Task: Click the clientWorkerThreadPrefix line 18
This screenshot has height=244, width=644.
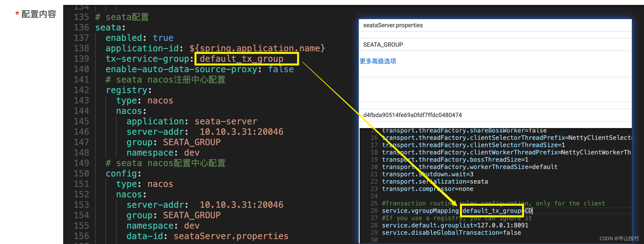Action: [x=507, y=152]
